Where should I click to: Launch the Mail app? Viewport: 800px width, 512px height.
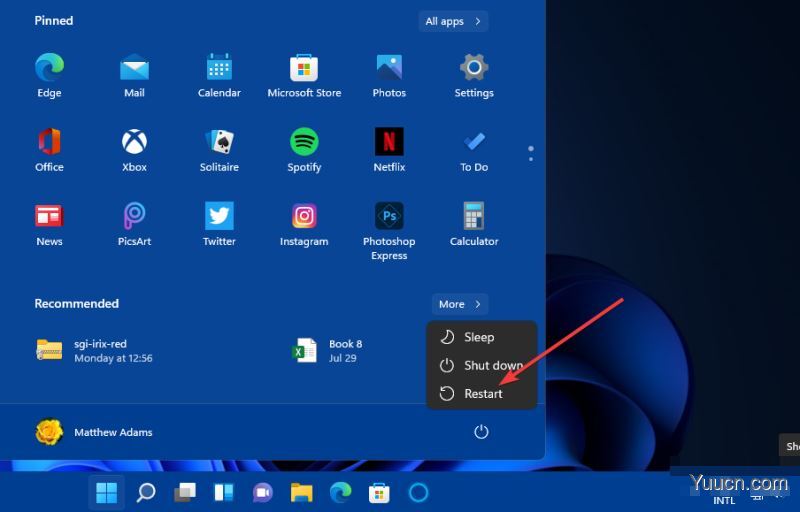(134, 75)
